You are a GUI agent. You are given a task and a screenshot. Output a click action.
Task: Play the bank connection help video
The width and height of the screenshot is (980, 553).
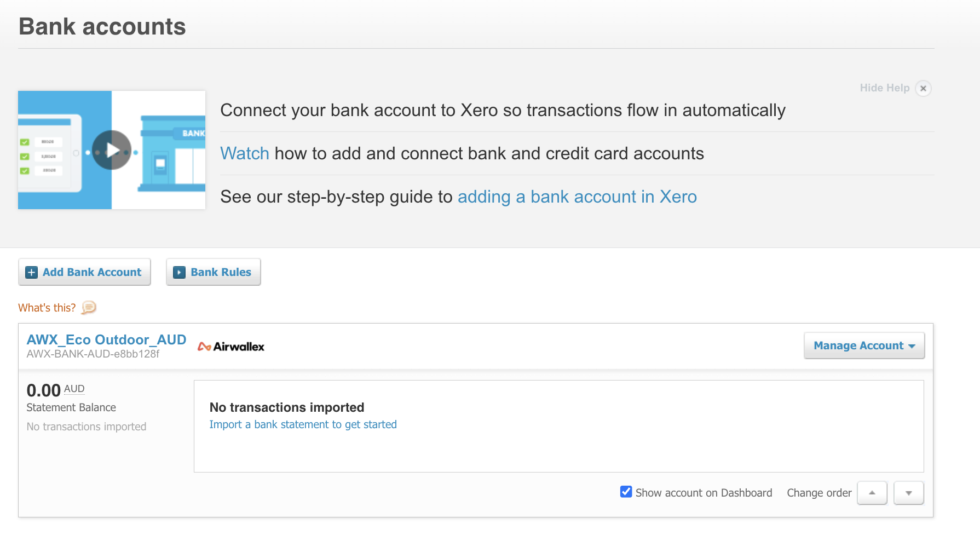click(112, 150)
